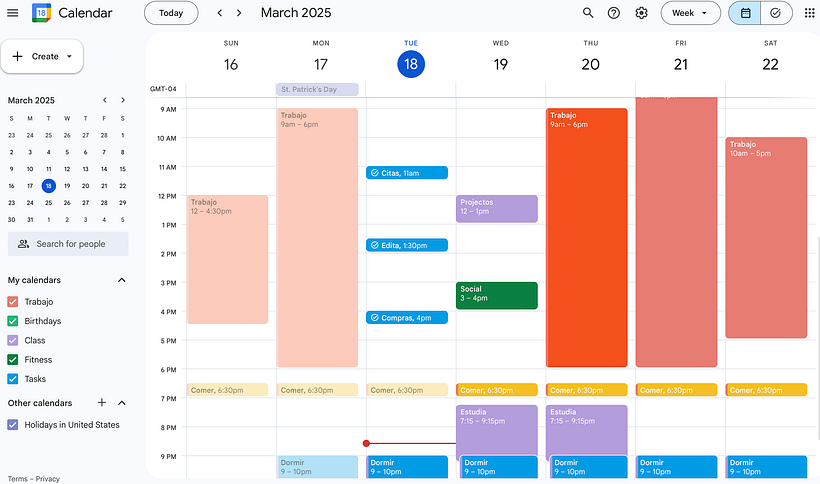The height and width of the screenshot is (484, 820).
Task: Click the Google Calendar logo
Action: pos(41,13)
